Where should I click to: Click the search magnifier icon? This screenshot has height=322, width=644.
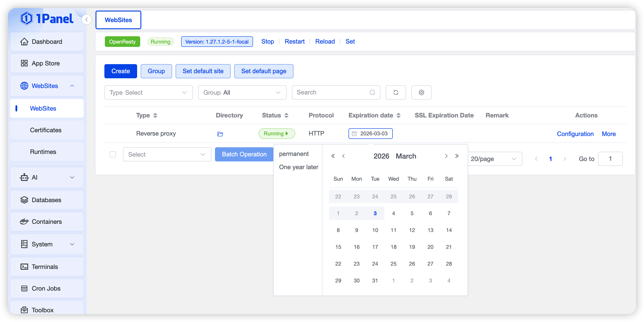tap(372, 92)
